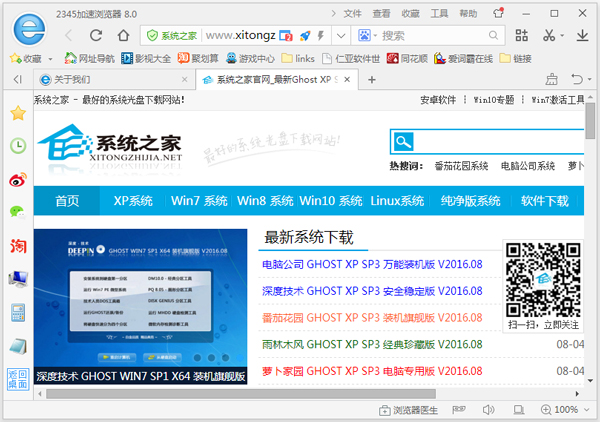Open the WeChat sidebar icon
Viewport: 600px width, 422px height.
(17, 212)
